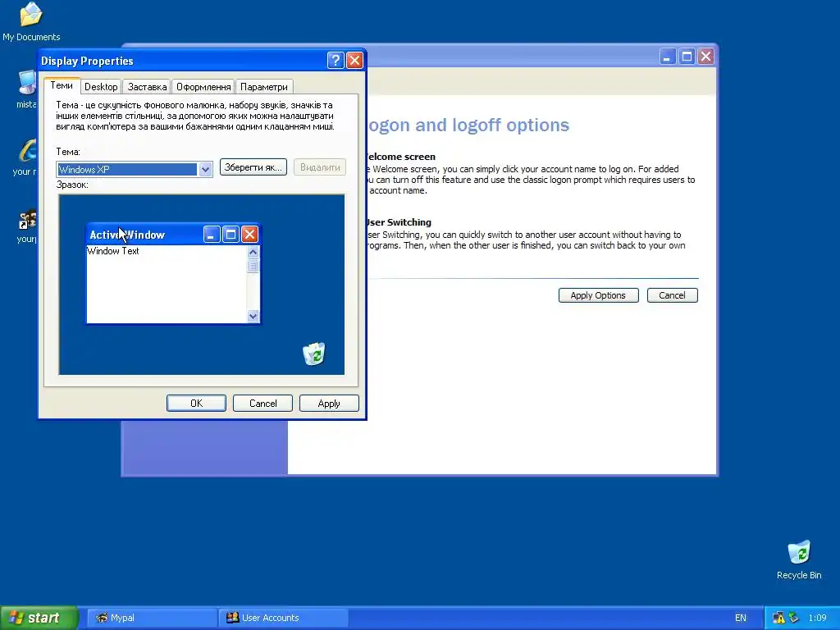This screenshot has width=840, height=630.
Task: Click the preview Active Window scroll up arrow
Action: 253,252
